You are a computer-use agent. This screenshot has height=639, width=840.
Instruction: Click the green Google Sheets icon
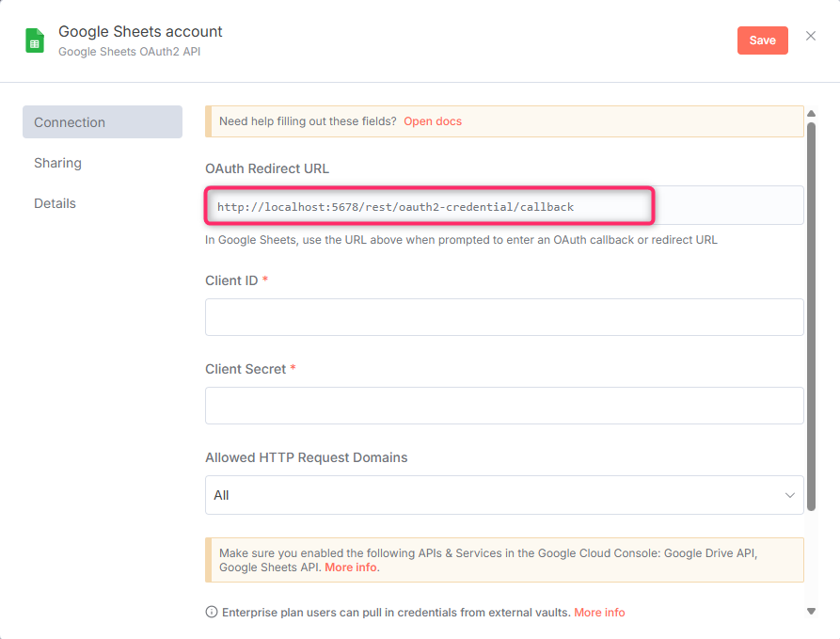click(x=35, y=40)
